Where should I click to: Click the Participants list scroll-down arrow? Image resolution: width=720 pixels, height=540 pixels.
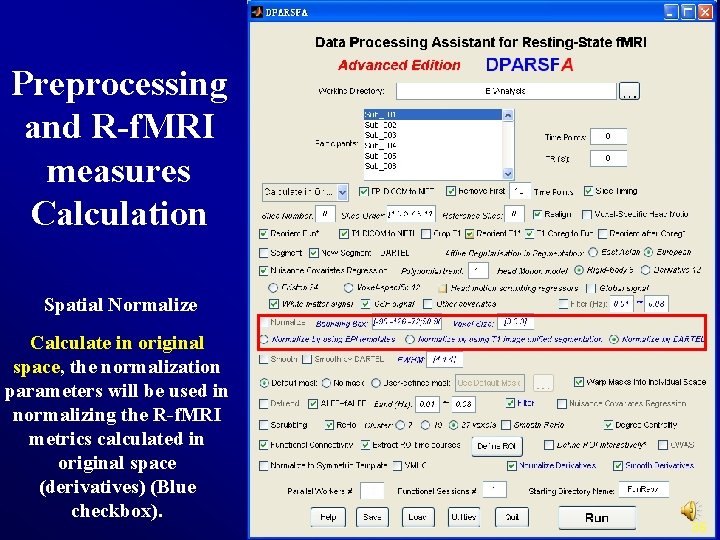click(508, 174)
